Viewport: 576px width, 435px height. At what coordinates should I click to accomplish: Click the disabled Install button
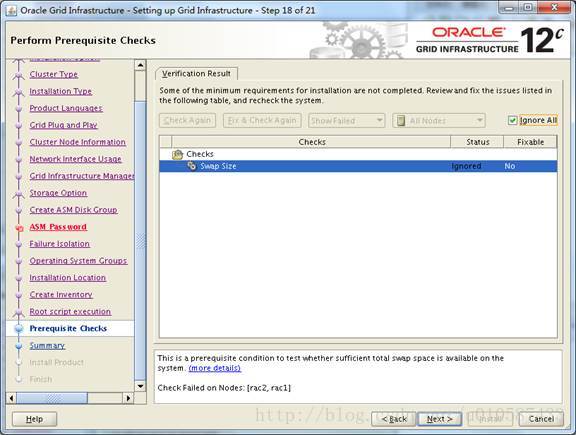(490, 419)
